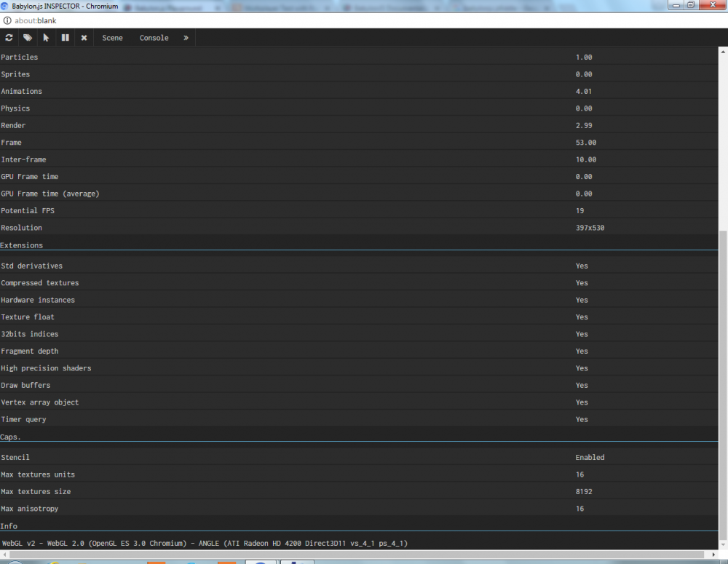Click the vertical scrollbar down arrow
728x564 pixels.
[723, 544]
